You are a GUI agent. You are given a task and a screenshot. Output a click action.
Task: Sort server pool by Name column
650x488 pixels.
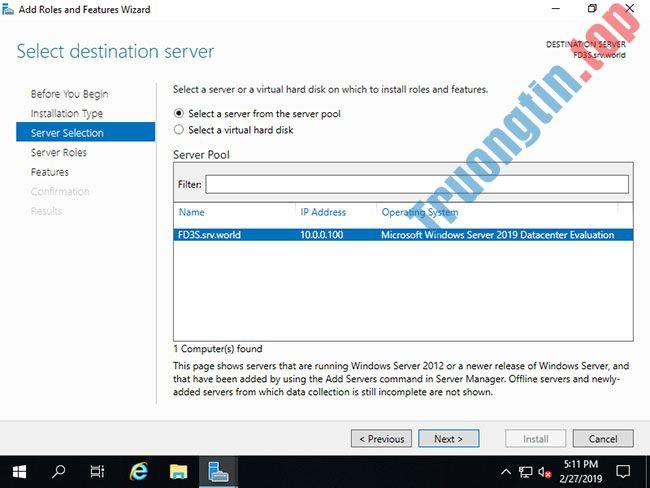(x=192, y=212)
